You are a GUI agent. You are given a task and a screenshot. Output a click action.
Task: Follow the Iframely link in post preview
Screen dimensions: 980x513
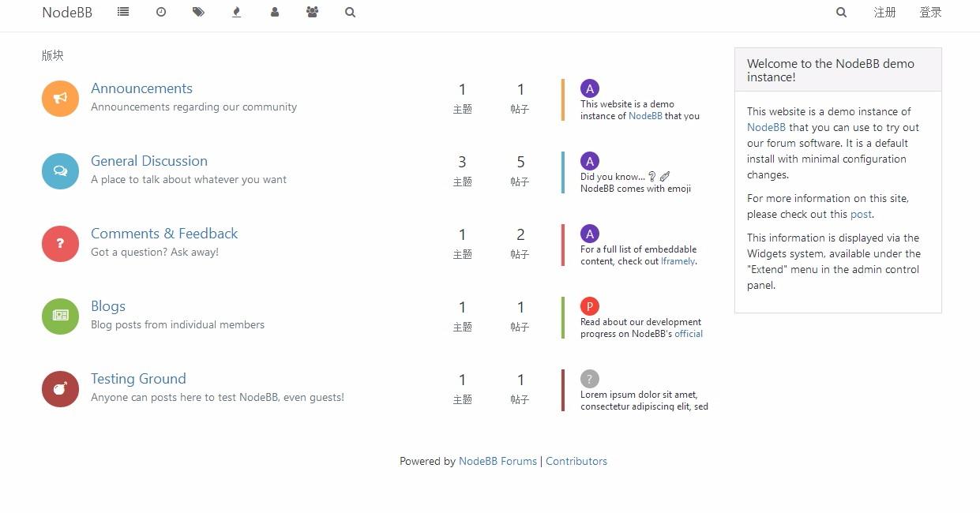678,261
